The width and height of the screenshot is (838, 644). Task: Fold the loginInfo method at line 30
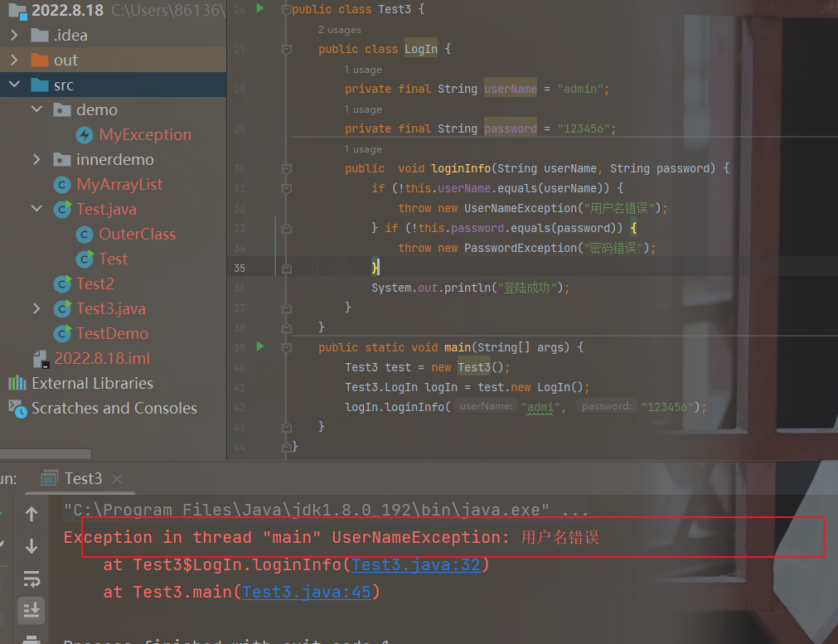point(287,169)
